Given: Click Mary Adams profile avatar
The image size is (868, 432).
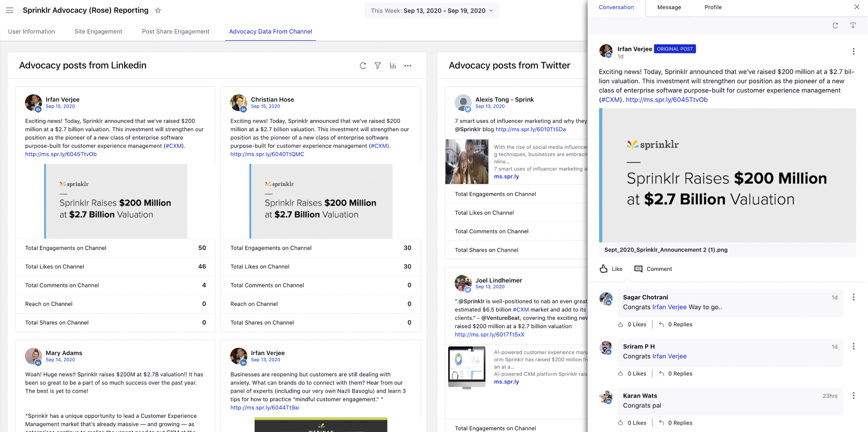Looking at the screenshot, I should click(x=33, y=356).
